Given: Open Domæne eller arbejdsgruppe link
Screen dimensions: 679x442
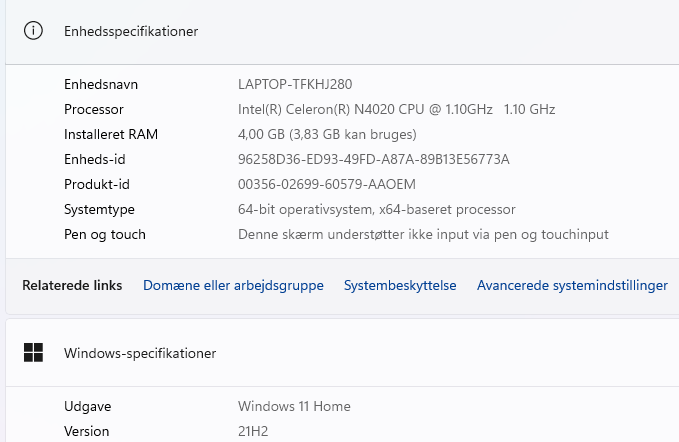Looking at the screenshot, I should 233,285.
